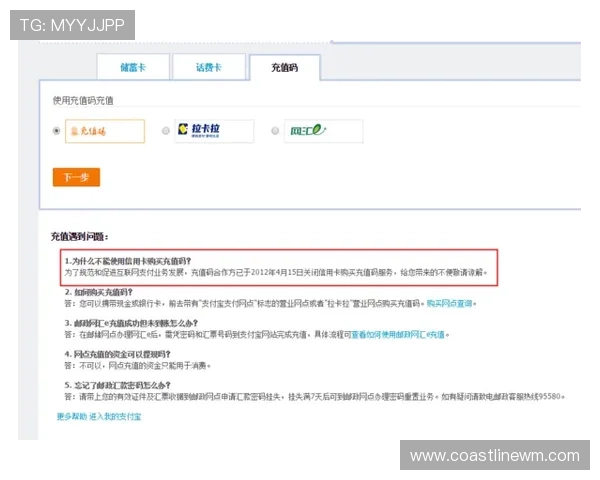Select the 充值码 tab

pos(285,68)
